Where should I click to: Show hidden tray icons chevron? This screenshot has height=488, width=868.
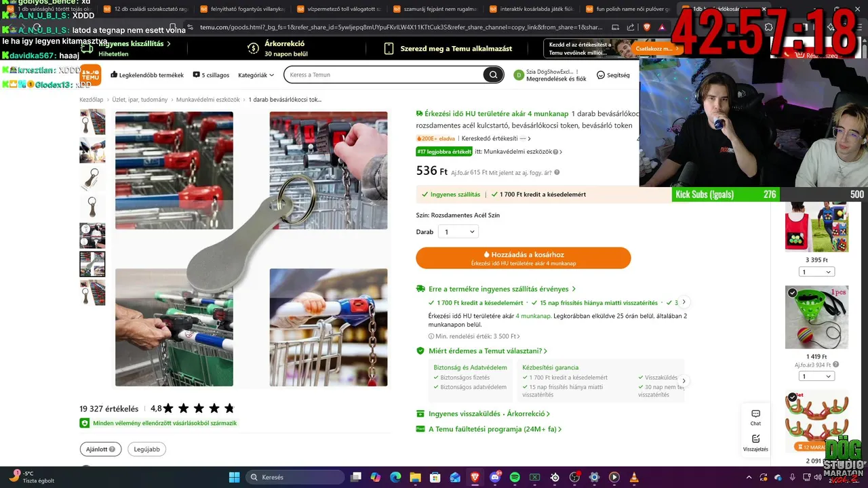pos(749,477)
